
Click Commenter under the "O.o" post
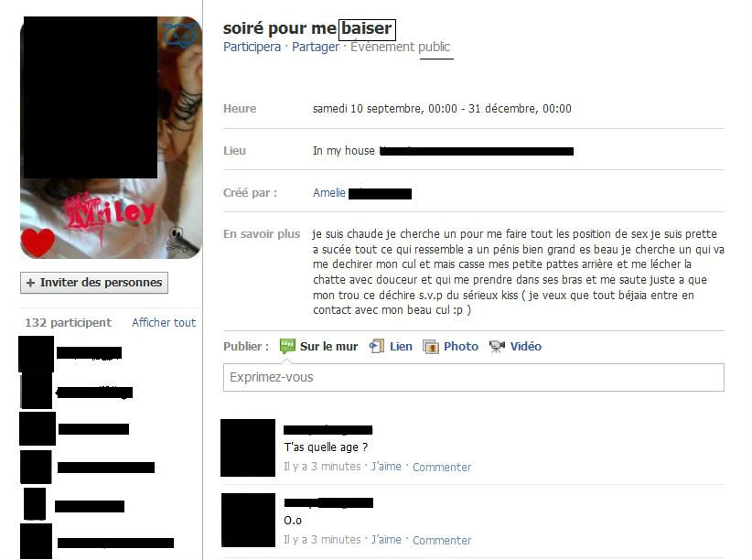click(442, 540)
